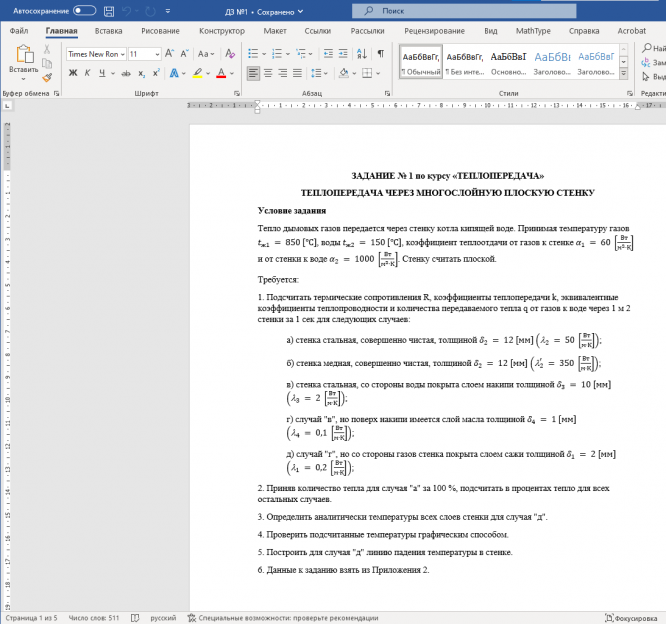Click the Cut scissors icon
Screen dimensions: 666x624
pyautogui.click(x=47, y=49)
